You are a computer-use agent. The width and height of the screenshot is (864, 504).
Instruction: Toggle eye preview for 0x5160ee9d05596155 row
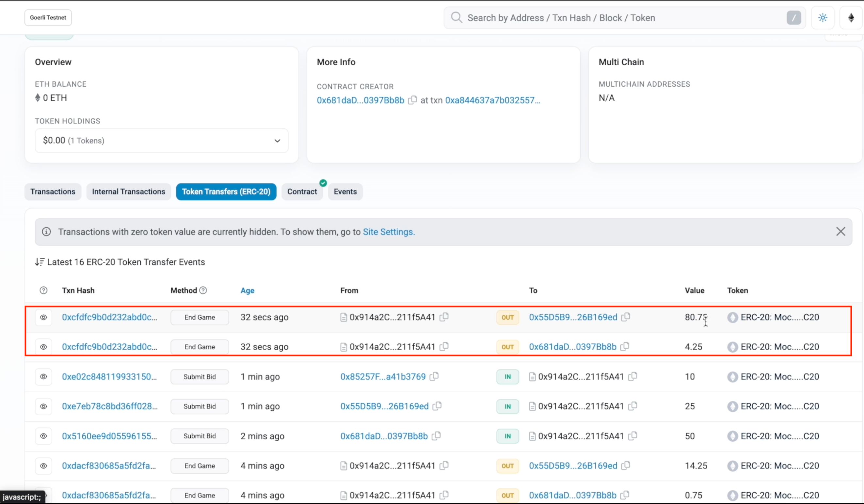point(43,436)
